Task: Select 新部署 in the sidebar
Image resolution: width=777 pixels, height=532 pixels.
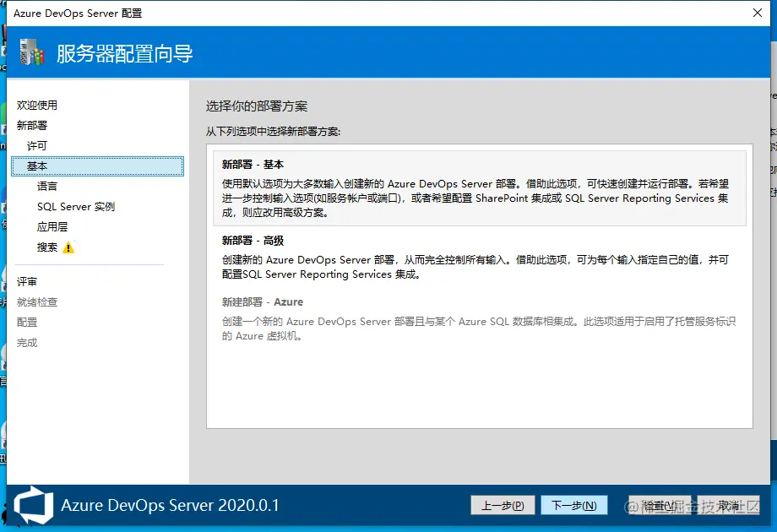Action: (x=32, y=125)
